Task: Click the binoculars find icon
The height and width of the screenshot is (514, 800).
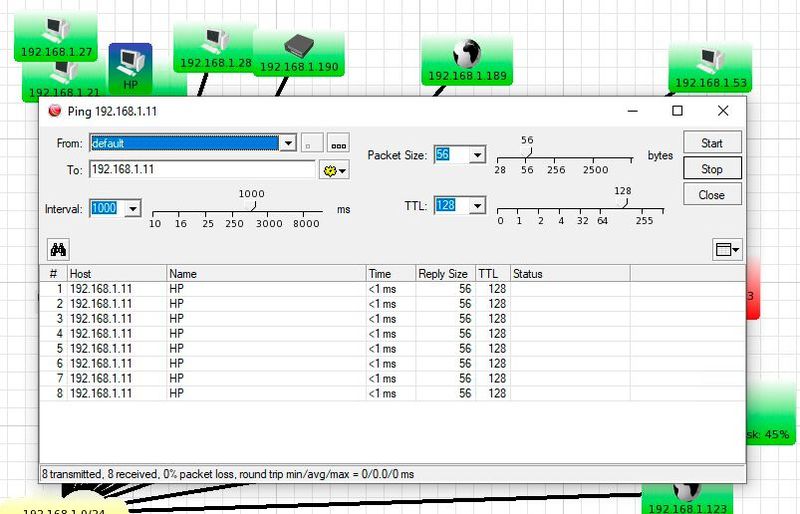Action: point(58,250)
